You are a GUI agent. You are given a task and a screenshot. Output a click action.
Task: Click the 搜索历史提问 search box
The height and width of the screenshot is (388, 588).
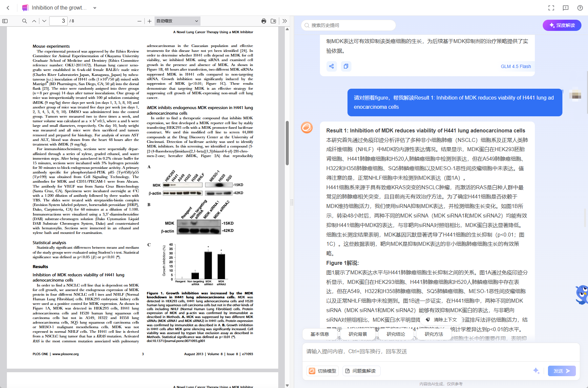348,25
